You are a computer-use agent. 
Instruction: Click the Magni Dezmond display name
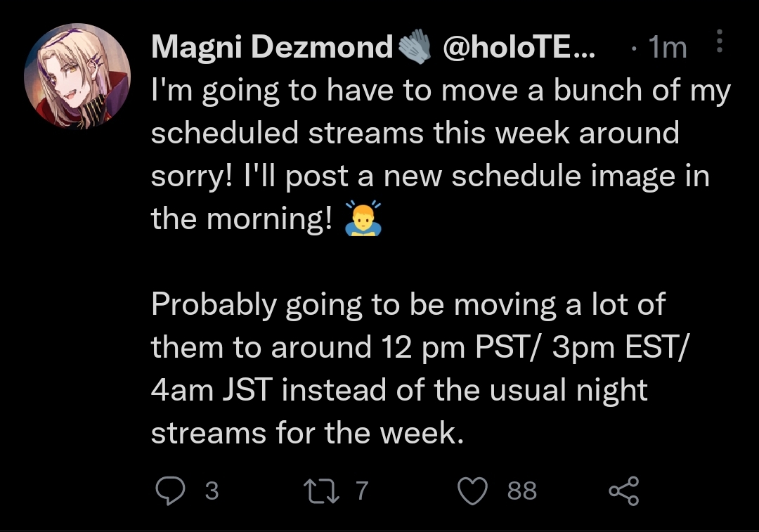[x=272, y=48]
